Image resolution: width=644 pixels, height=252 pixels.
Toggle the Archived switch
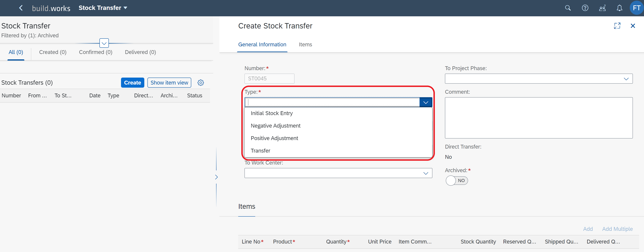point(457,181)
